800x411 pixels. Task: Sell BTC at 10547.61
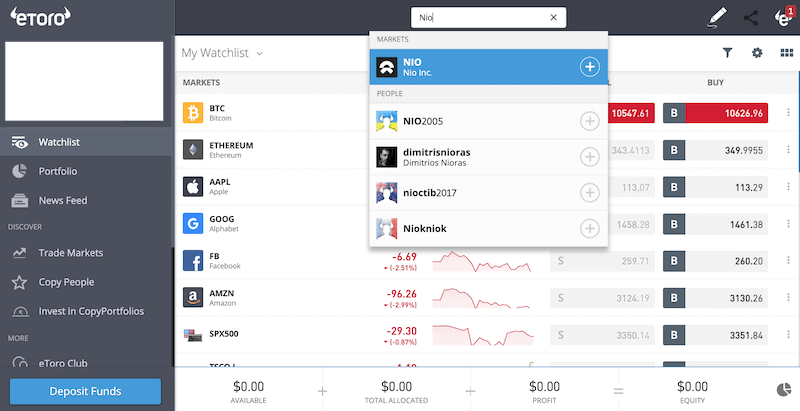click(x=631, y=113)
